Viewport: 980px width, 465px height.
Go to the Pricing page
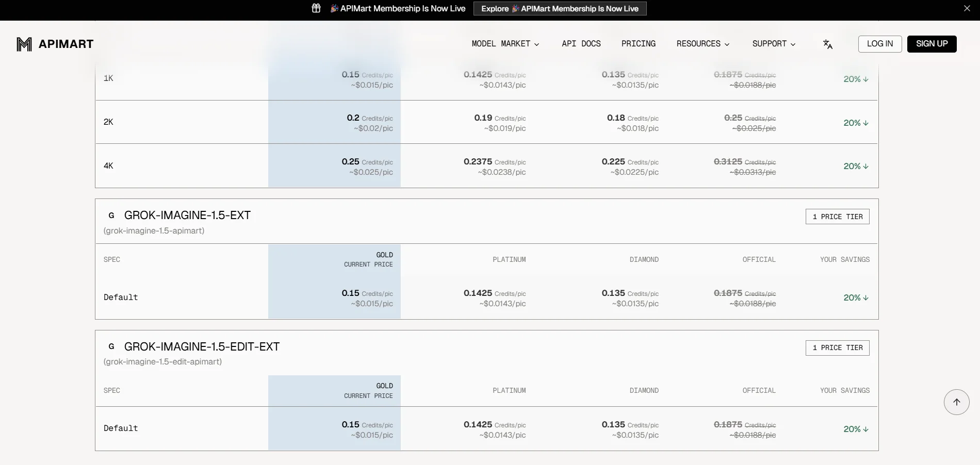coord(639,44)
